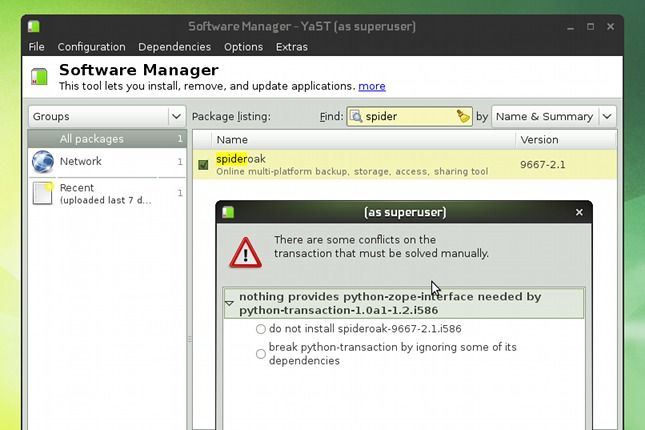
Task: Click the warning triangle icon
Action: tap(245, 253)
